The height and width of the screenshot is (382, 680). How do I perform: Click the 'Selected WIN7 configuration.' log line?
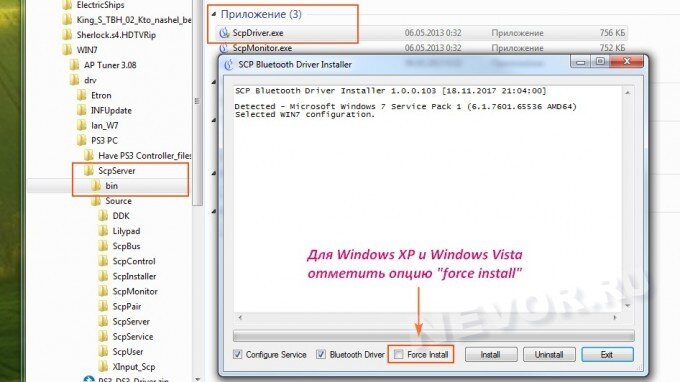click(x=305, y=115)
